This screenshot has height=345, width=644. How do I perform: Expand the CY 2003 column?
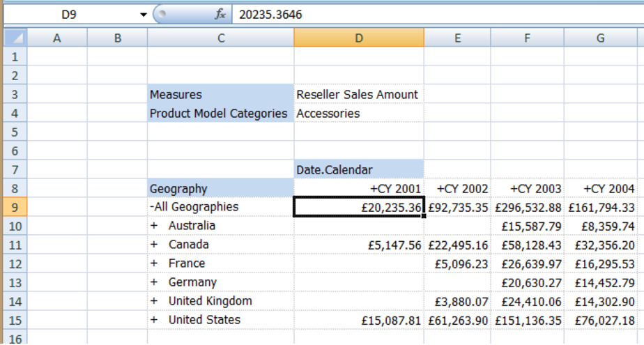[x=514, y=189]
